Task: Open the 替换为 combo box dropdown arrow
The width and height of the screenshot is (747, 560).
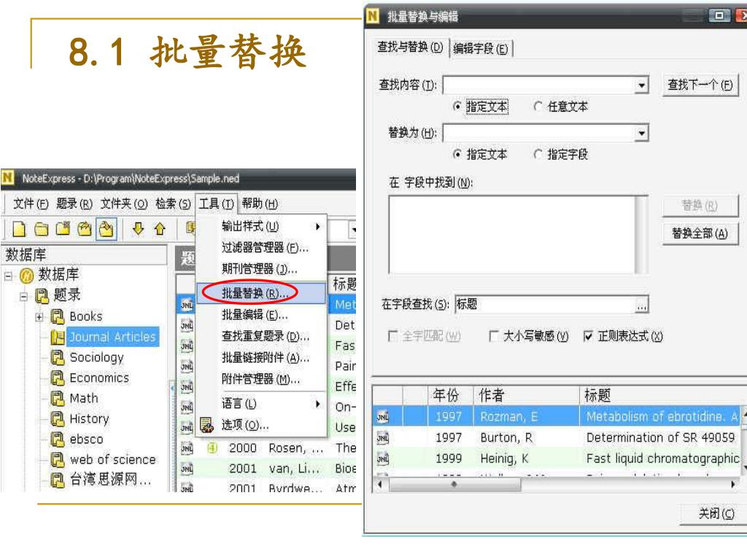Action: (642, 133)
